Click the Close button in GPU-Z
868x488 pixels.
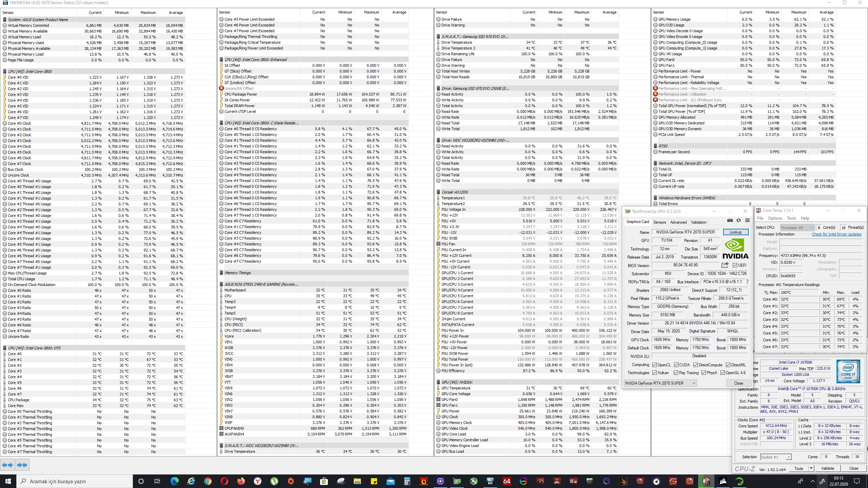click(x=738, y=383)
